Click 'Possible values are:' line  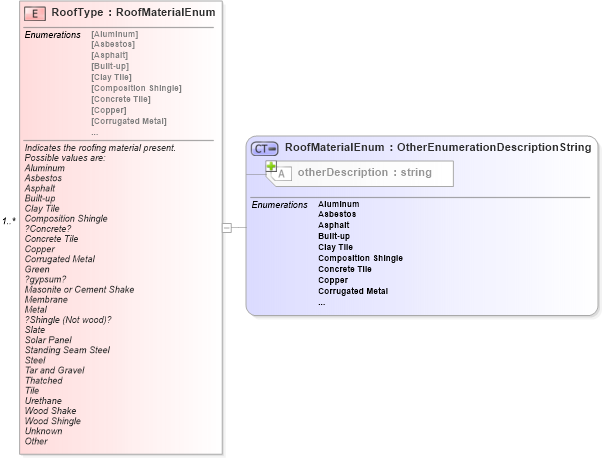[x=65, y=158]
